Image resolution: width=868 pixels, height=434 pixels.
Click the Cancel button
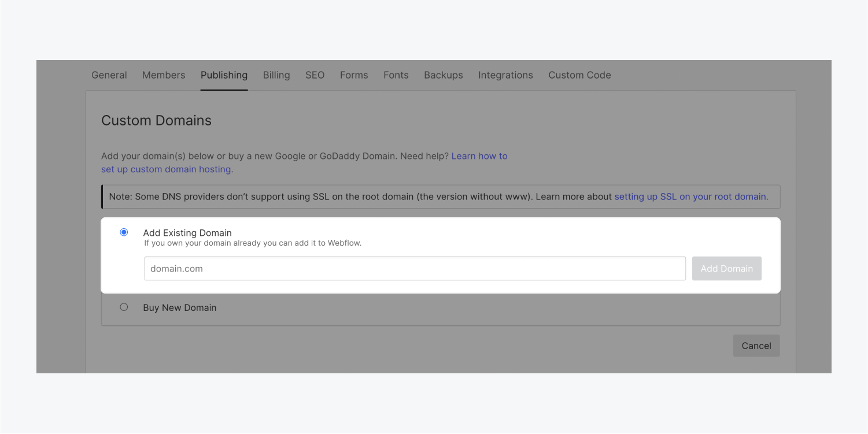coord(756,346)
